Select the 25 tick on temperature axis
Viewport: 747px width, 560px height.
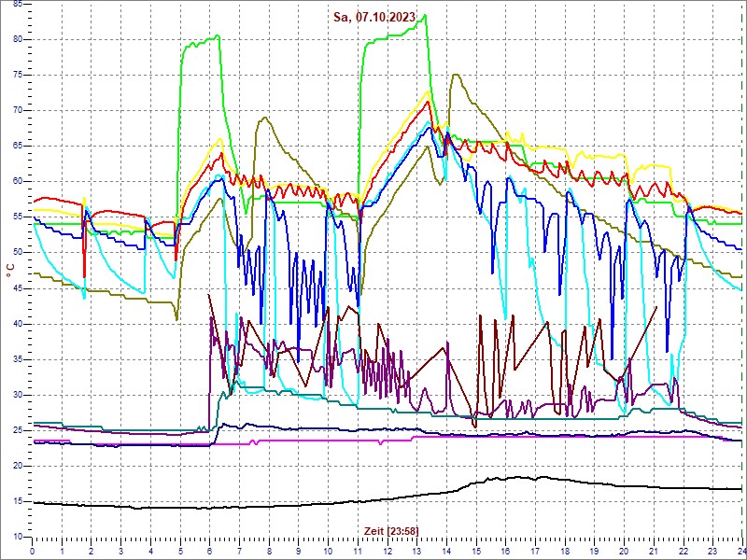[18, 430]
